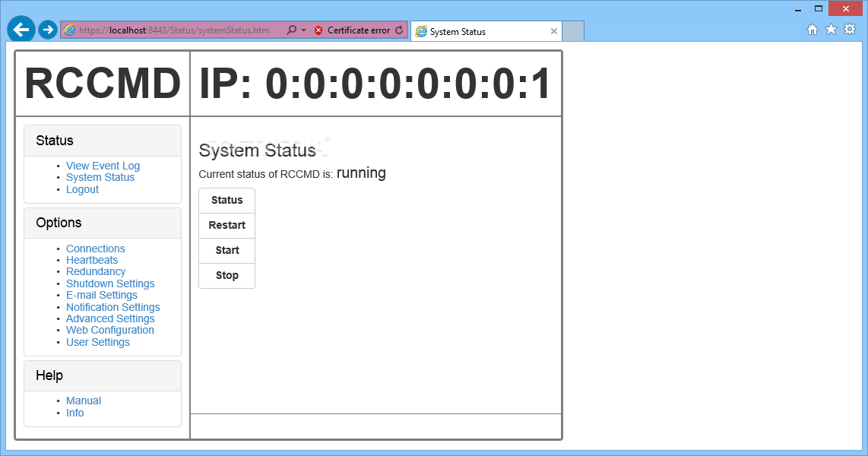Go forward with the browser forward arrow

(48, 30)
